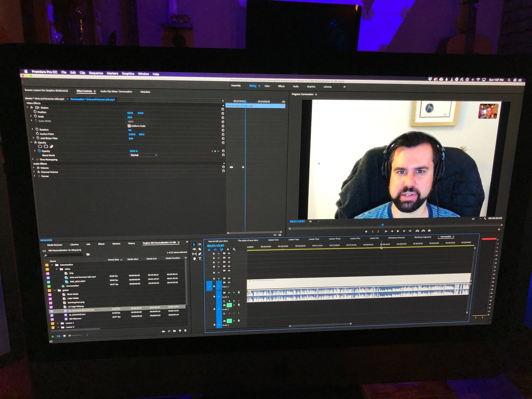Create an ellipse mask under Opacity

(40, 146)
